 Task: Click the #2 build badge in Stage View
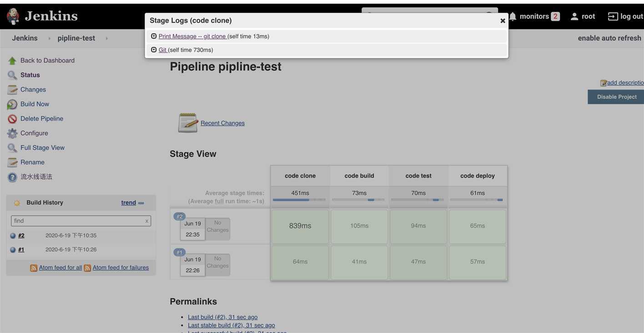coord(180,216)
